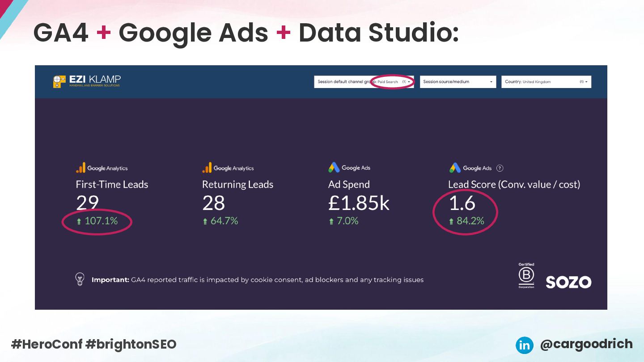
Task: Click the #brightonSEO hashtag
Action: click(x=131, y=344)
